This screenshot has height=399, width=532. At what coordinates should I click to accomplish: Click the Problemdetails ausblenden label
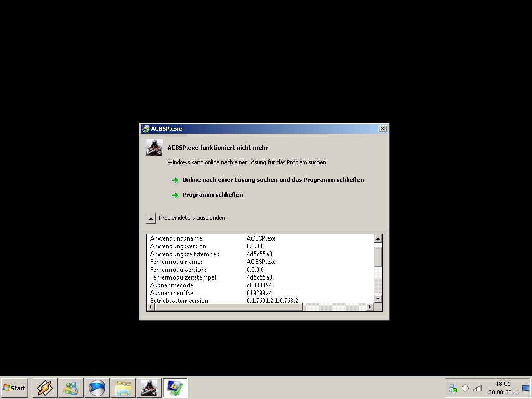[x=192, y=218]
